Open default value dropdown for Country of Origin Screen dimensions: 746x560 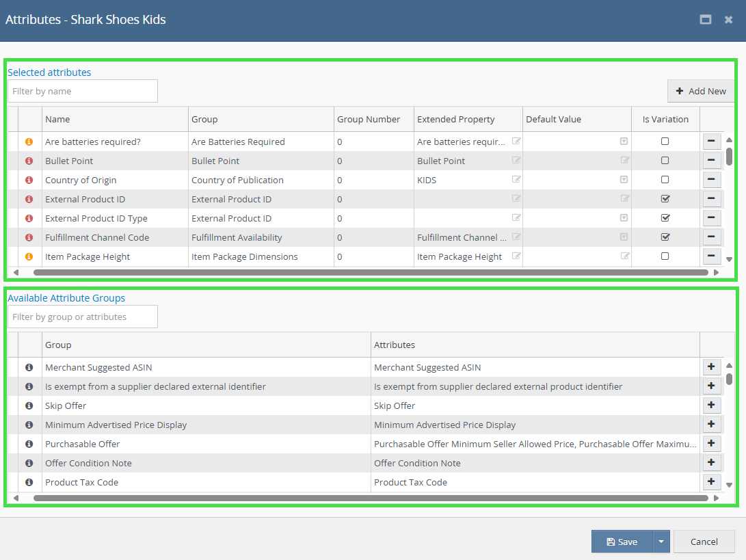pos(624,180)
